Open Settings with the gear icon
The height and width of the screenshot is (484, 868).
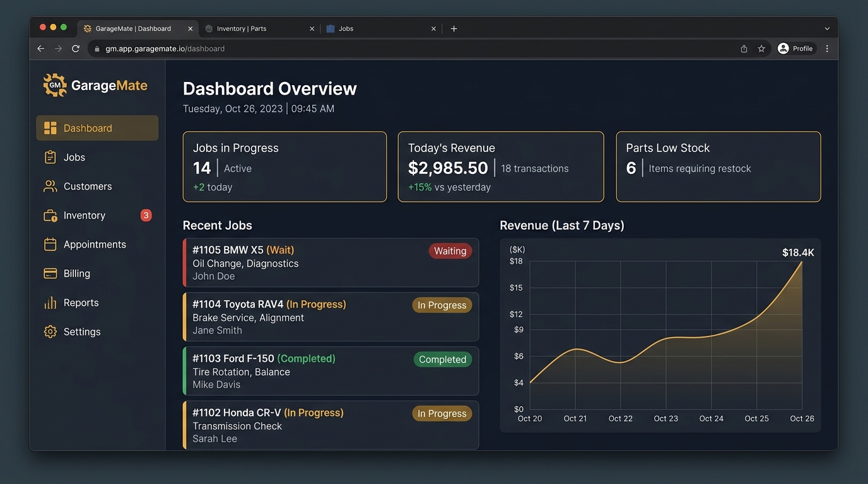click(x=50, y=331)
